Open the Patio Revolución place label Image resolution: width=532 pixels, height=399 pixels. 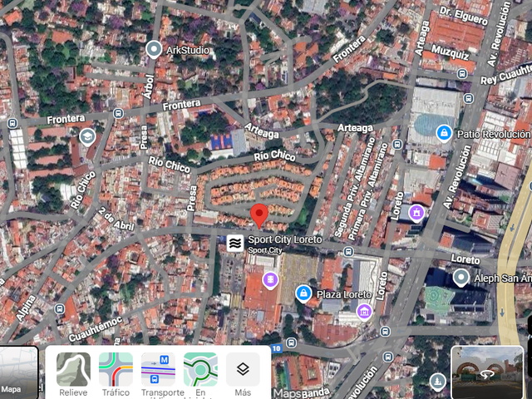point(494,135)
